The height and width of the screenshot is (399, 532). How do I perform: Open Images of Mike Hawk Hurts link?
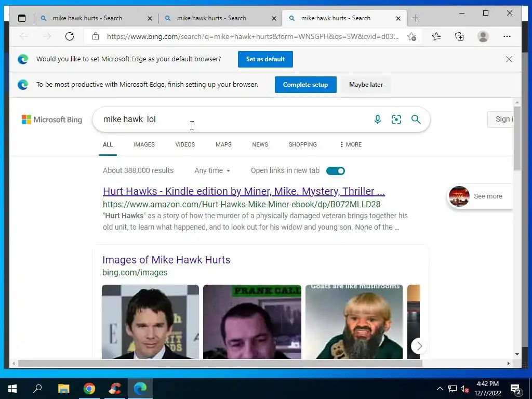pos(166,260)
